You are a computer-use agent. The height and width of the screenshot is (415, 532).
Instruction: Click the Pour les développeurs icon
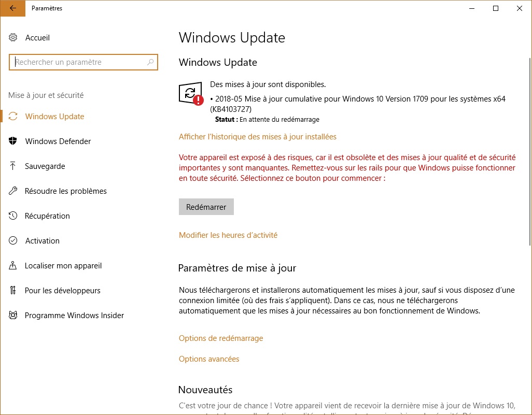[x=13, y=291]
